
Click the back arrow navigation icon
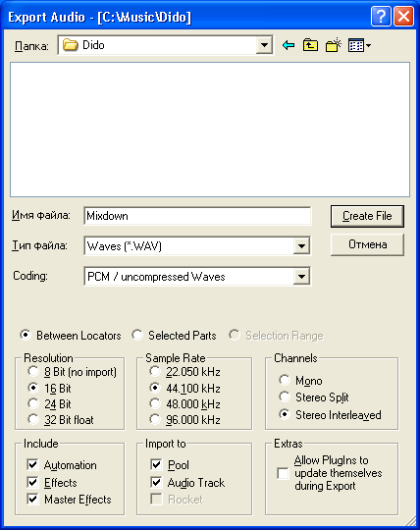tap(289, 45)
